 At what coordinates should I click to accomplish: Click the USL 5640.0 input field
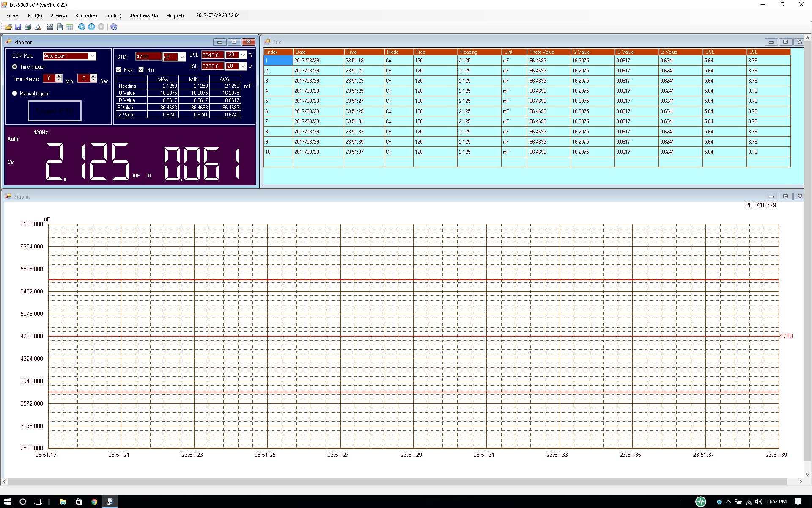coord(213,55)
